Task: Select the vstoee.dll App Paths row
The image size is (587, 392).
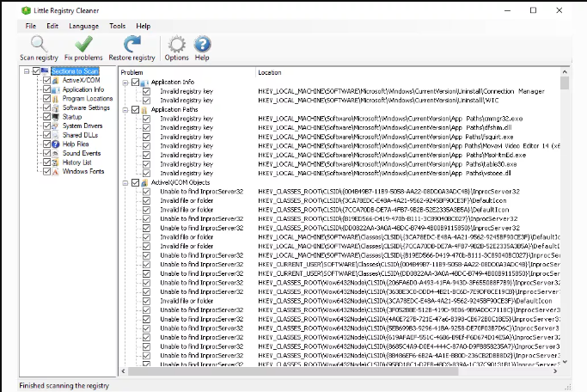Action: 340,174
